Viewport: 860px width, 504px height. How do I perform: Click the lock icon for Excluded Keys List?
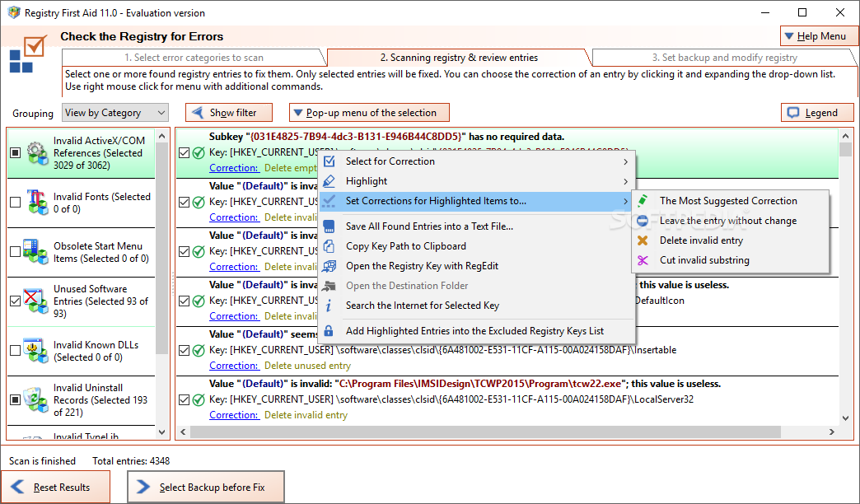[329, 331]
